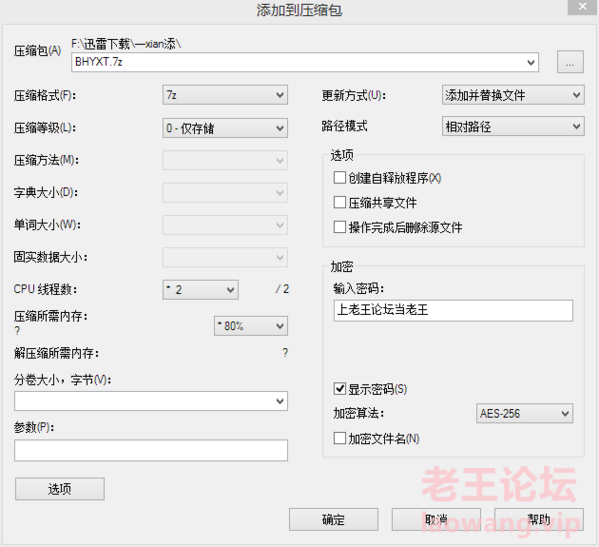
Task: Uncheck the 显示密码 checkbox
Action: point(340,389)
